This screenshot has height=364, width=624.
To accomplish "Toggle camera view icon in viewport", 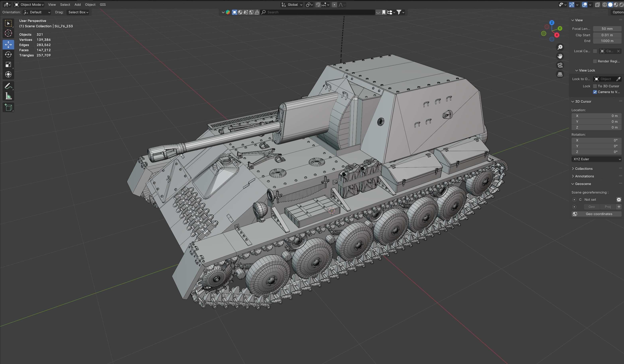I will (x=560, y=65).
